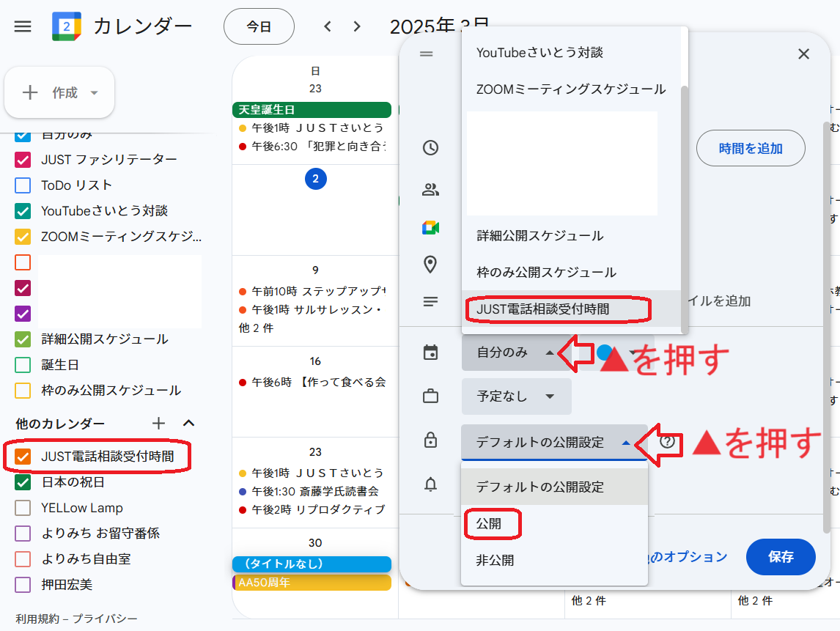Click the Google Meet video icon
The height and width of the screenshot is (631, 840).
tap(430, 227)
